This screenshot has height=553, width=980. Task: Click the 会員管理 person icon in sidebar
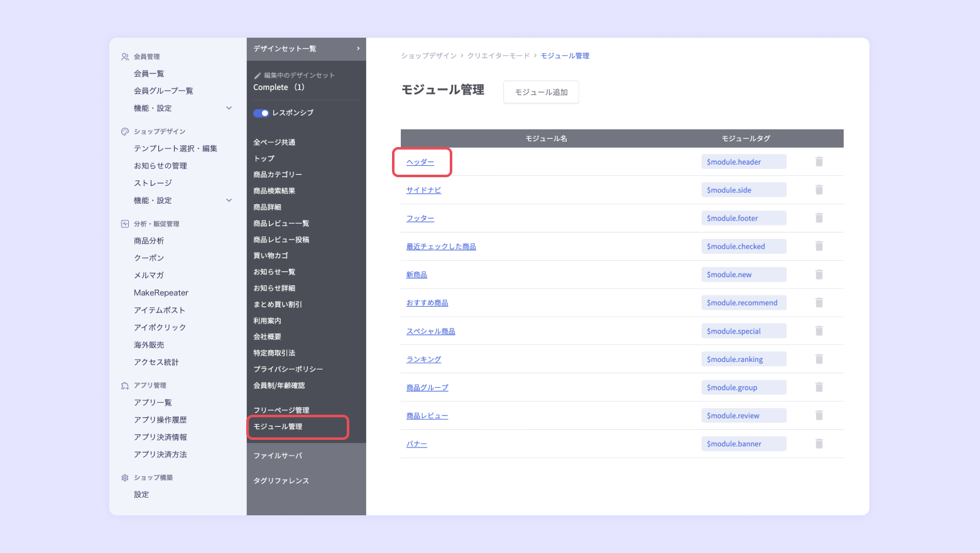[x=125, y=57]
